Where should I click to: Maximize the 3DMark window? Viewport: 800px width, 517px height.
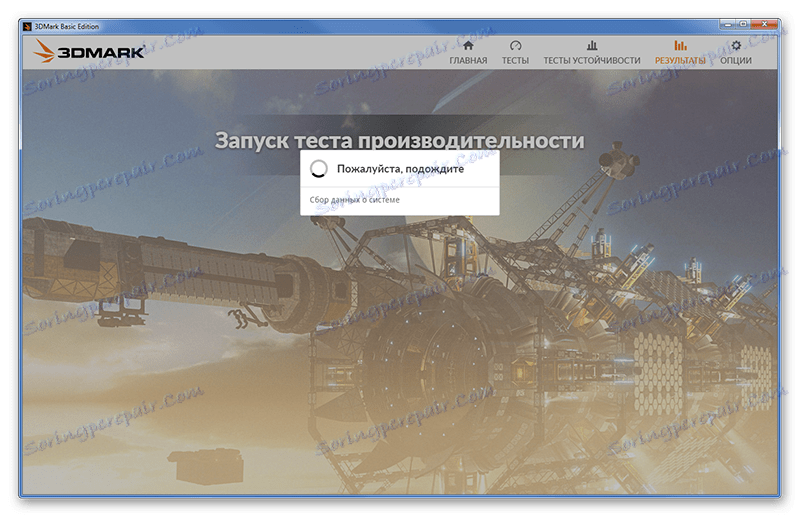click(x=743, y=24)
